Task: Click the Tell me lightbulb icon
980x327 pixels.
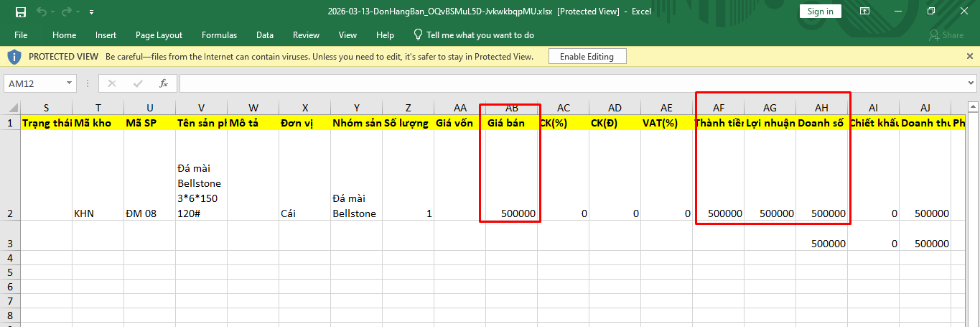Action: tap(418, 34)
